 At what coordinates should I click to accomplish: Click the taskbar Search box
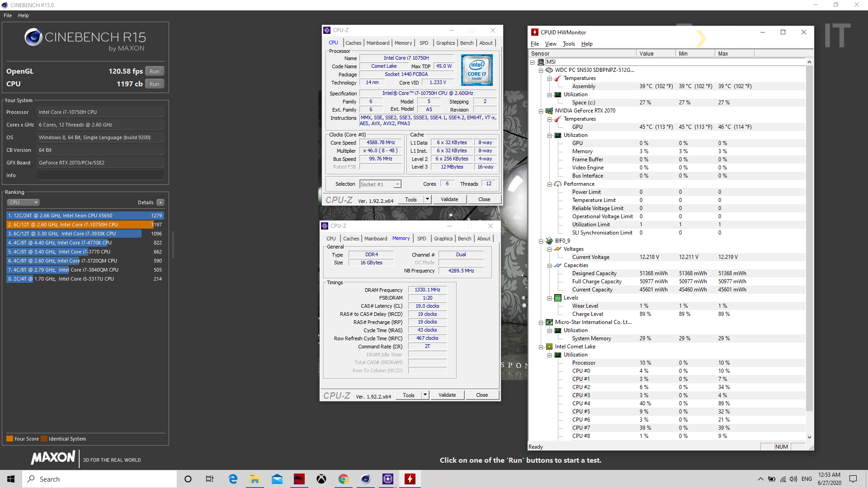click(99, 479)
